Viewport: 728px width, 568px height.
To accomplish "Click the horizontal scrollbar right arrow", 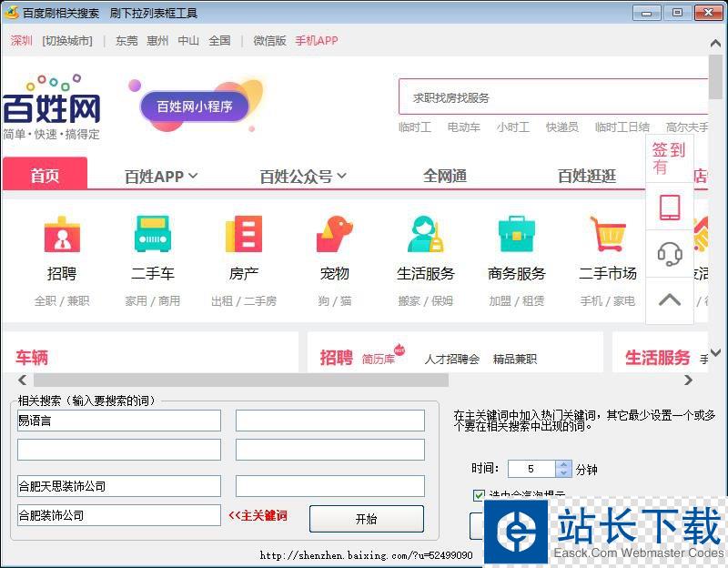I will [x=688, y=380].
